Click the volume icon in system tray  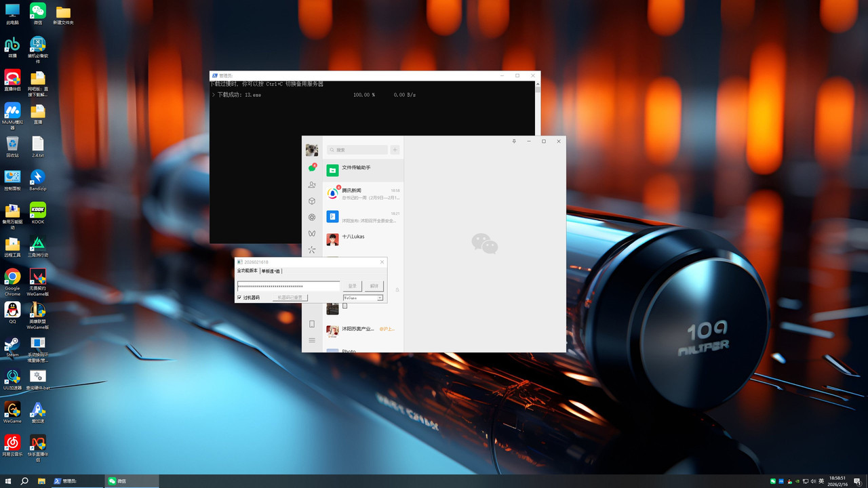tap(813, 481)
